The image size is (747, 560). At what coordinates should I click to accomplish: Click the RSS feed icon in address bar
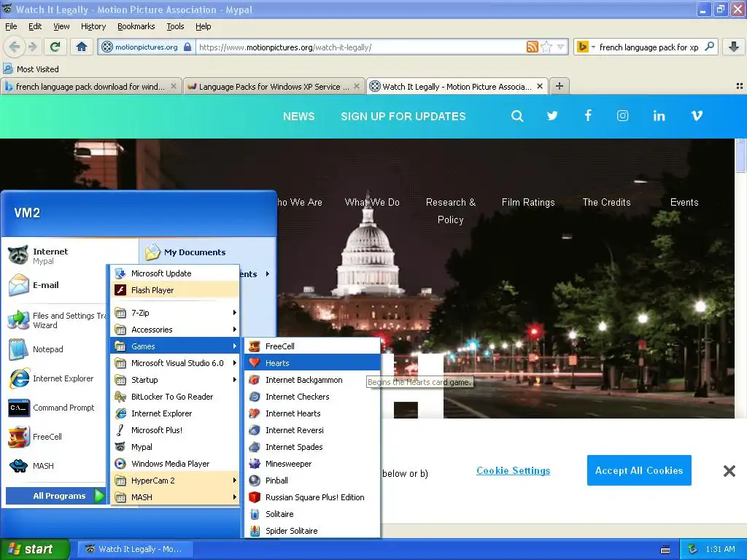(532, 47)
